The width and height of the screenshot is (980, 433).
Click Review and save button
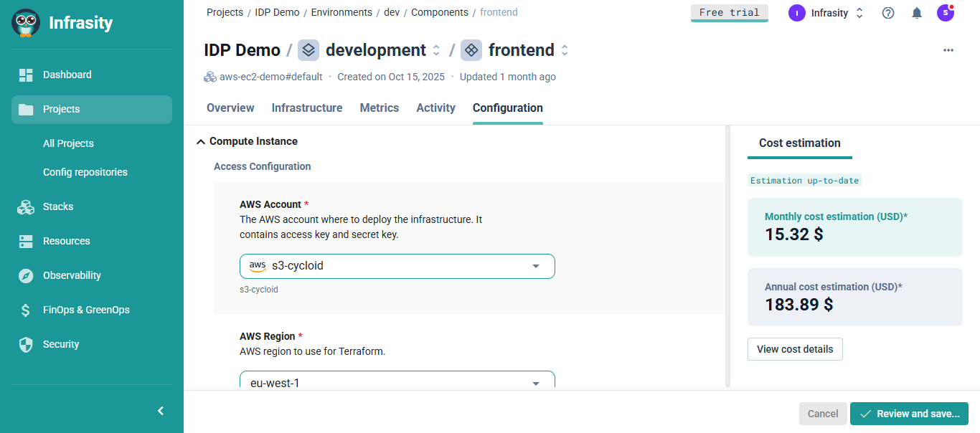pos(909,414)
